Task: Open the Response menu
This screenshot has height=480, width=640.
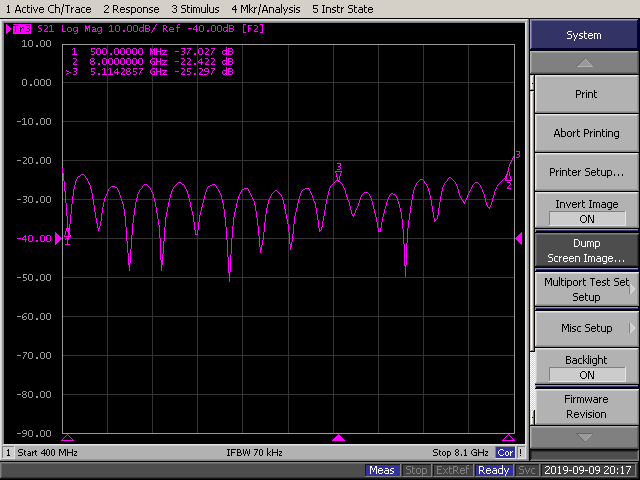Action: click(131, 9)
